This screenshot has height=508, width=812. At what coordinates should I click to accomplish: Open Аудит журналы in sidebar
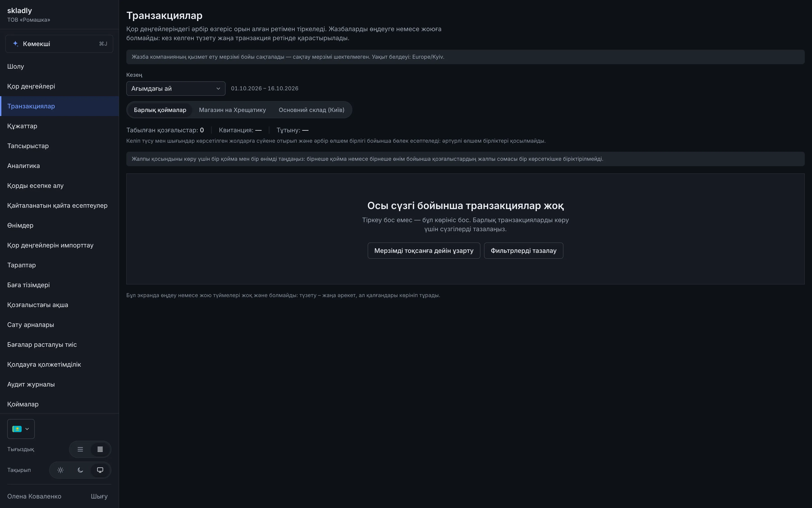point(59,384)
